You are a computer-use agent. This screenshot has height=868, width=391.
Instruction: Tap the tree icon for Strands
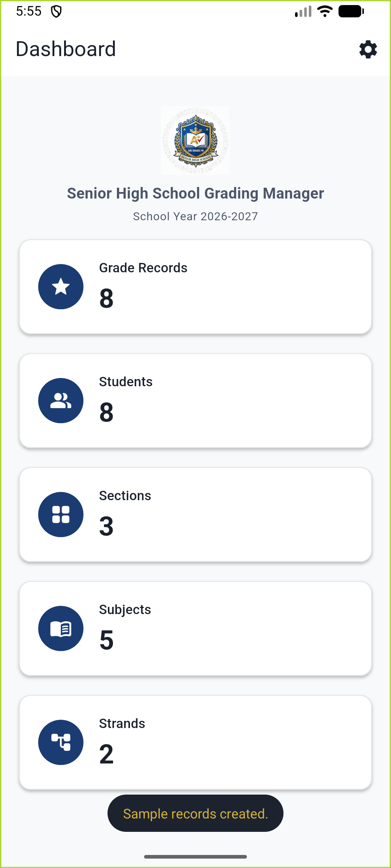61,743
